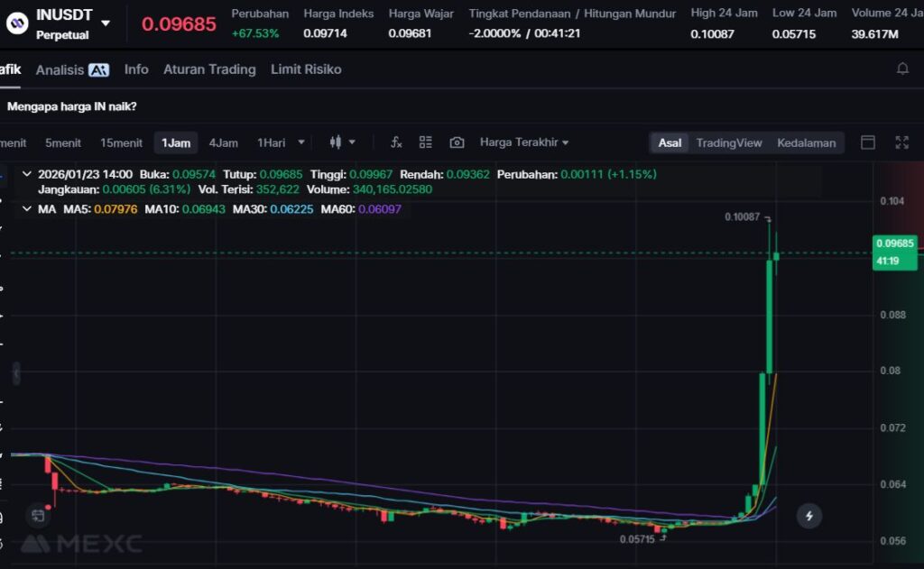Click the calendar icon at chart bottom-left
Screen dimensions: 924x569
38,516
